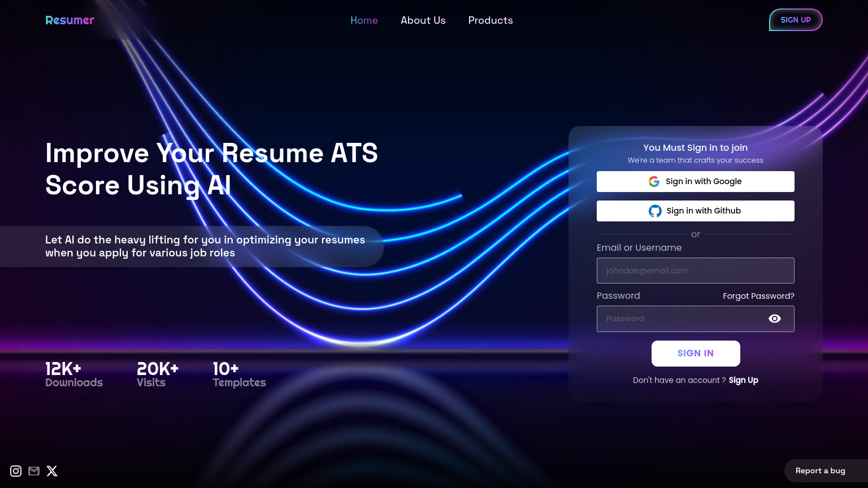Click the 12K+ Downloads stat
The width and height of the screenshot is (868, 488).
[74, 376]
